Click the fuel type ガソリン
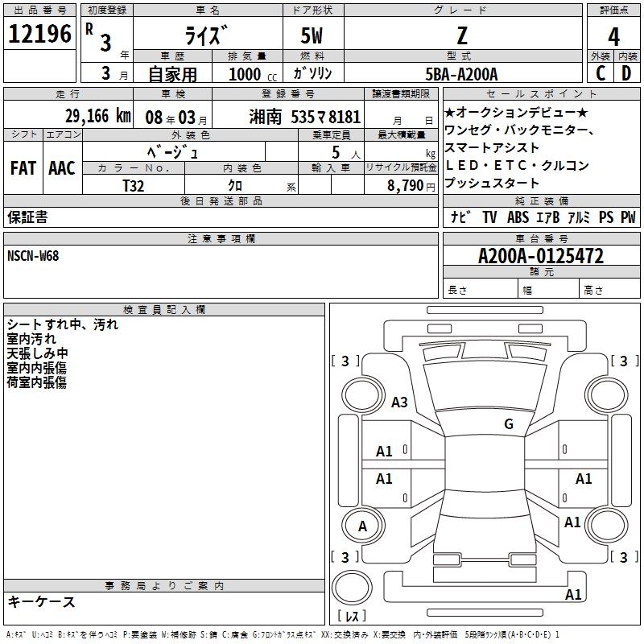 (x=312, y=73)
